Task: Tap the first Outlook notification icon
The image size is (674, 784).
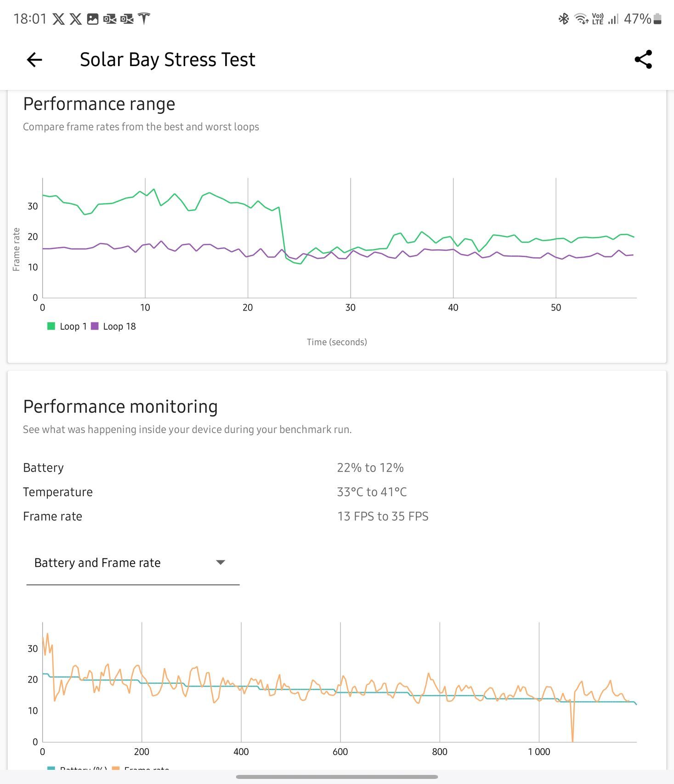Action: [x=110, y=19]
